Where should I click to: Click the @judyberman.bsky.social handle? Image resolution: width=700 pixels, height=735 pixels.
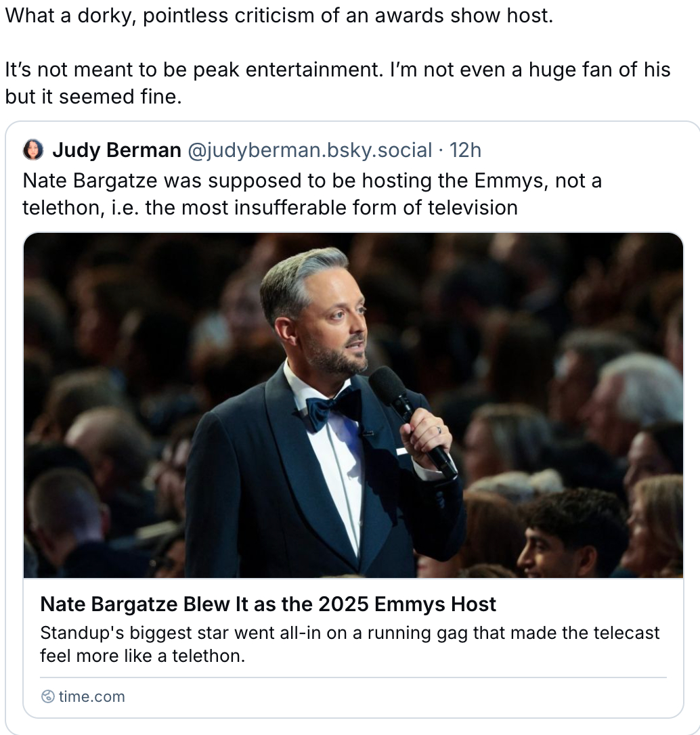point(309,150)
